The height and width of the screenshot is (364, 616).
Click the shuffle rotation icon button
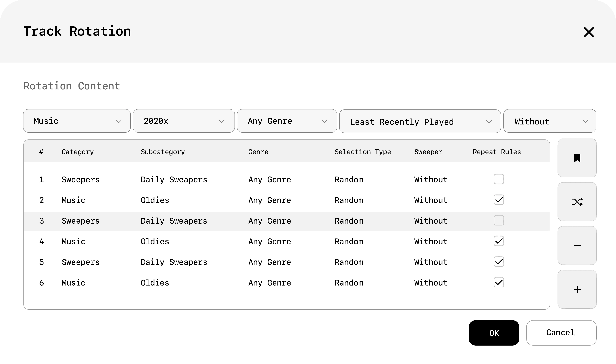click(x=577, y=202)
